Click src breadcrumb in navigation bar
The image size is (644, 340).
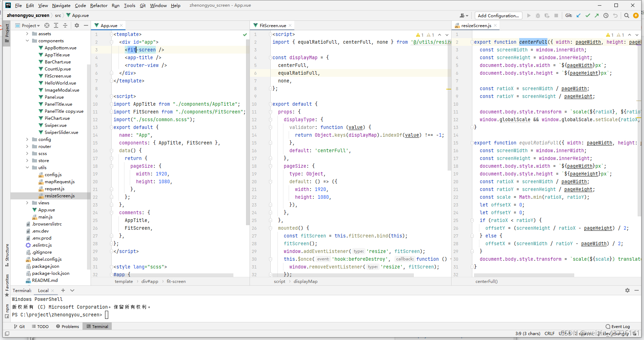(58, 16)
